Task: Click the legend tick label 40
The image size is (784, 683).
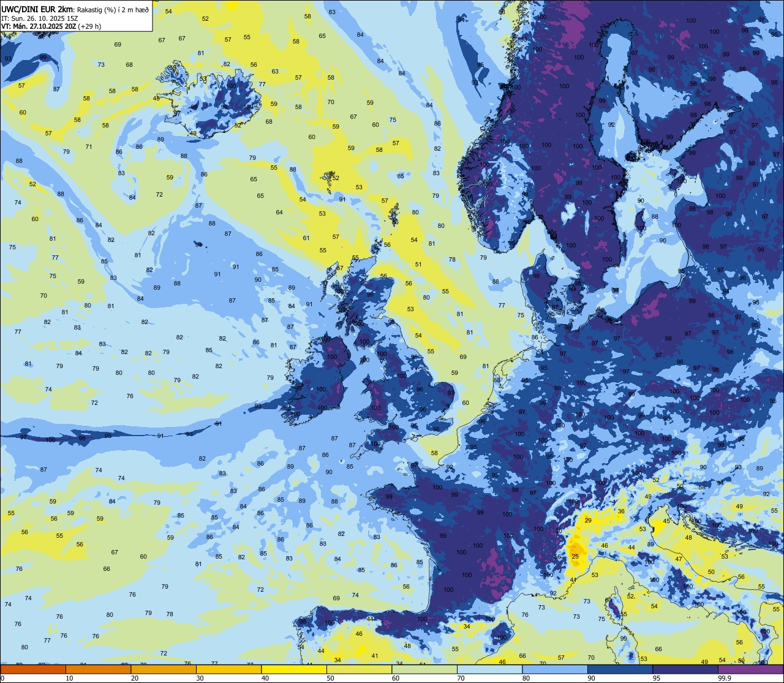Action: coord(265,677)
